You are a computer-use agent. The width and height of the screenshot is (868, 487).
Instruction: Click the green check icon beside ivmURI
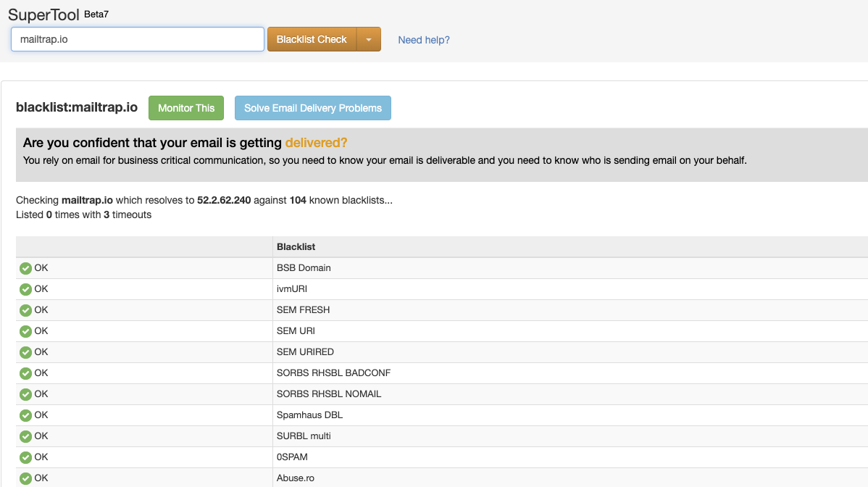(x=25, y=289)
